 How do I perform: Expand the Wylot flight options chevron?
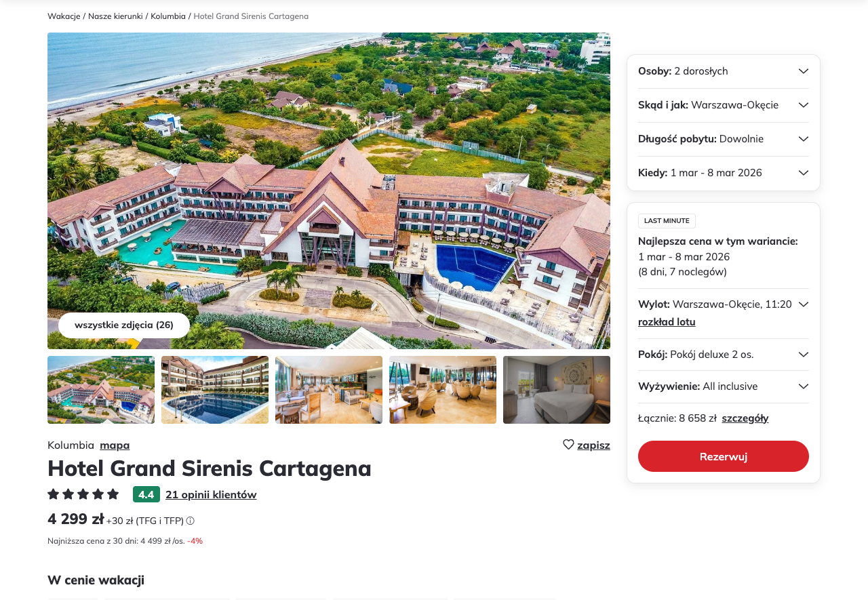(804, 304)
